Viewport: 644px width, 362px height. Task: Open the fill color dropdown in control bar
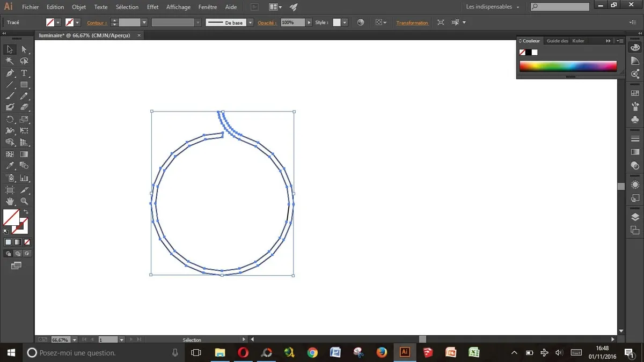tap(58, 23)
